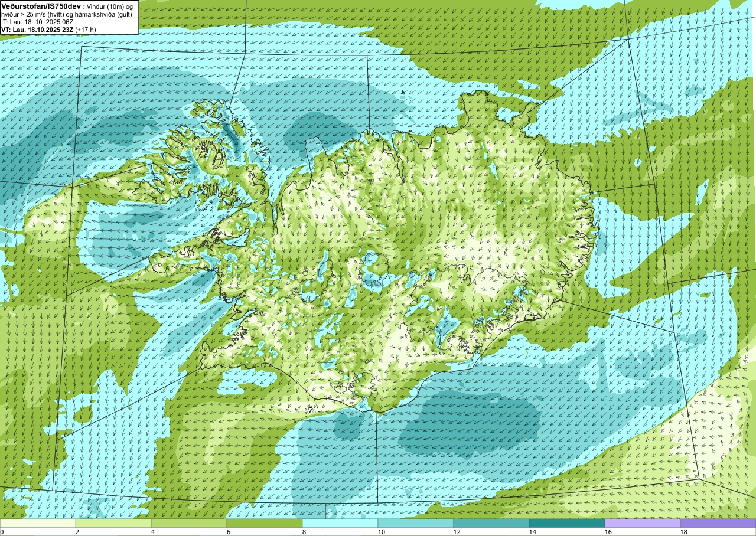Click the 10–12 m/s turquoise legend swatch
The height and width of the screenshot is (536, 756).
tap(416, 523)
